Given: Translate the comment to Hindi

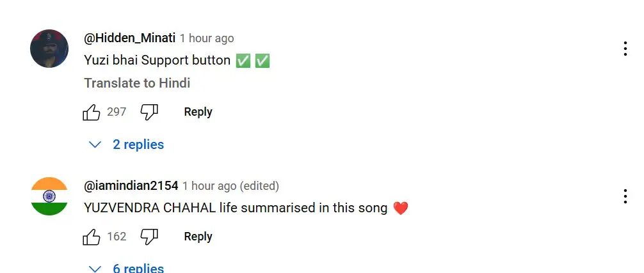Looking at the screenshot, I should (x=137, y=83).
